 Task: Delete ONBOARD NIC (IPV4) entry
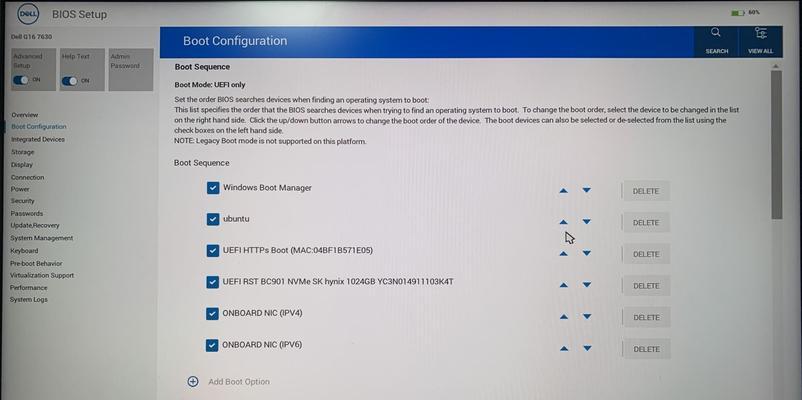tap(647, 318)
